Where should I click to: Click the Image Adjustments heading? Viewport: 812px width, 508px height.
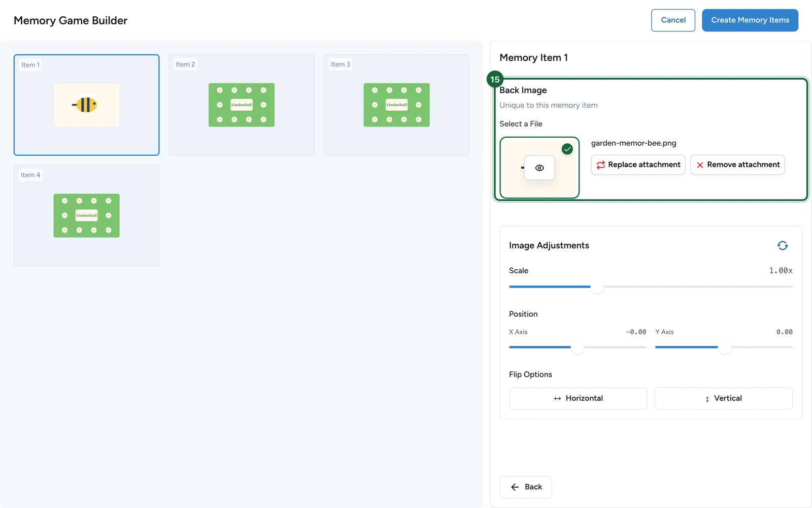[549, 245]
